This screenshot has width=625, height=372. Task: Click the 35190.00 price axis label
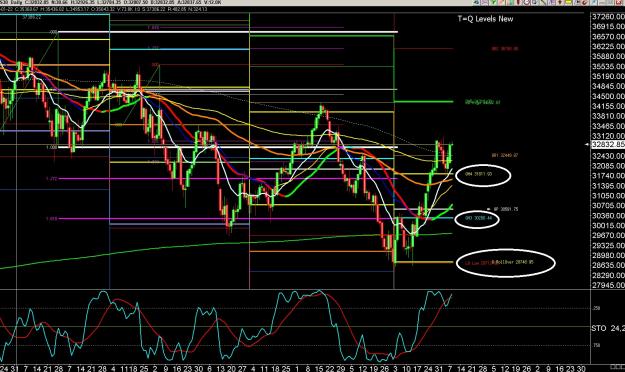click(x=608, y=76)
